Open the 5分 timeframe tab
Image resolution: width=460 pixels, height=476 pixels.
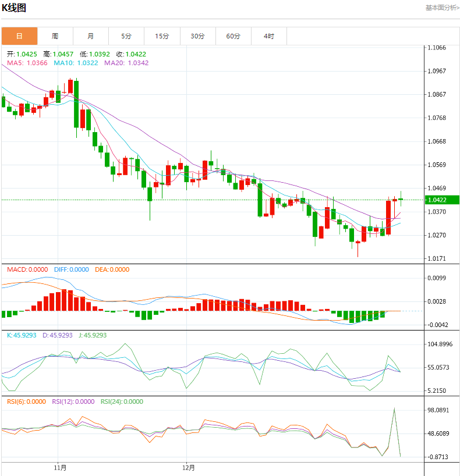coord(126,36)
